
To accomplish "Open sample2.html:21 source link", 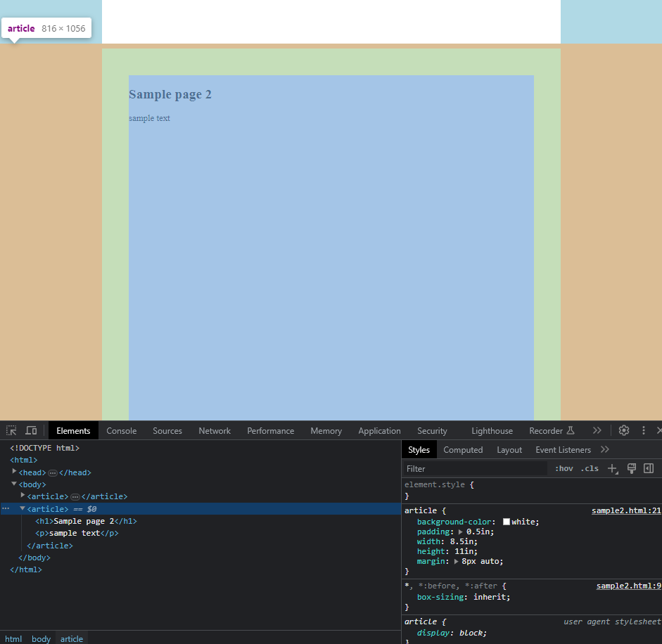I will pos(626,510).
